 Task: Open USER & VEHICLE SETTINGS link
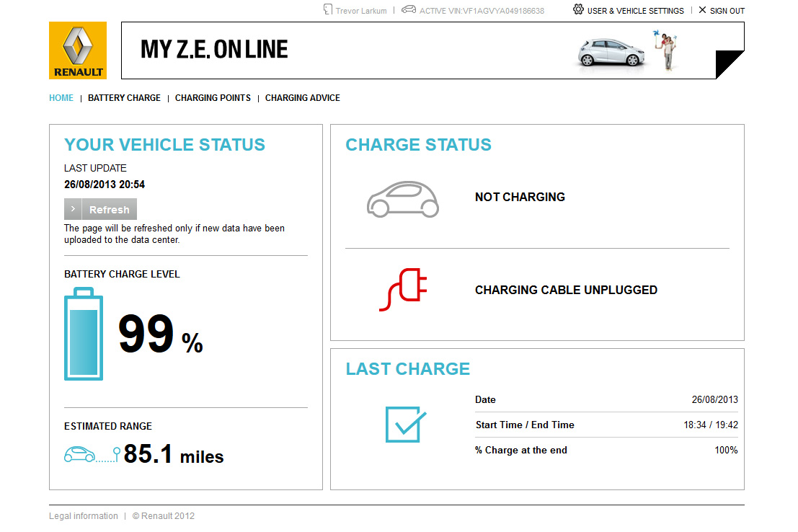tap(635, 11)
